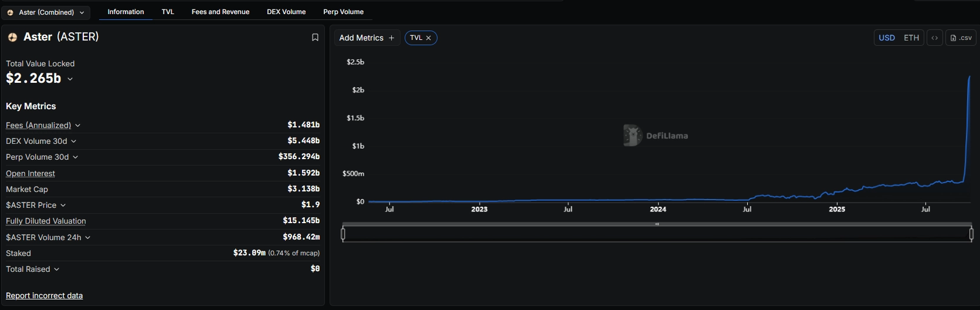This screenshot has width=980, height=310.
Task: Open the Aster (Combined) protocol dropdown
Action: (46, 12)
